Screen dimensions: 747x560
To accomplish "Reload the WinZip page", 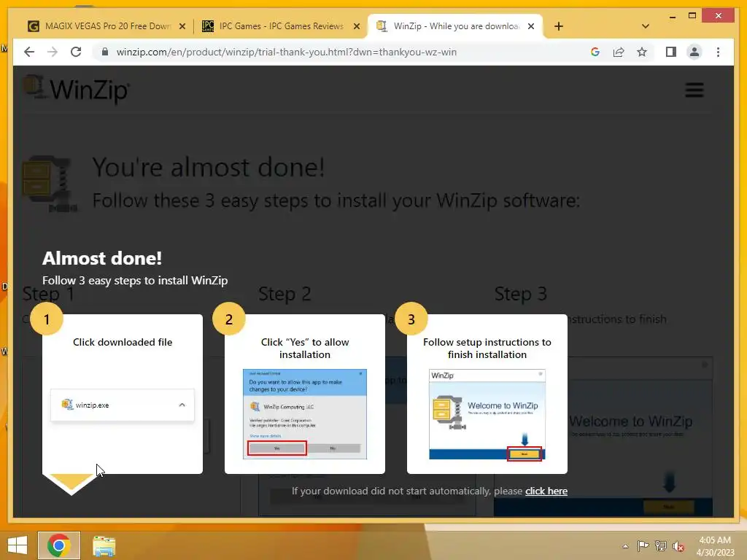I will [76, 52].
